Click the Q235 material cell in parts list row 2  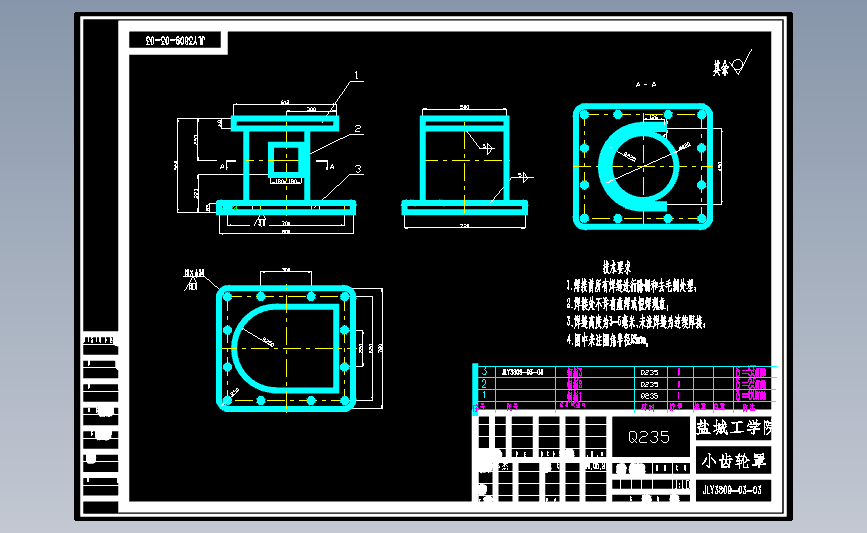(649, 384)
